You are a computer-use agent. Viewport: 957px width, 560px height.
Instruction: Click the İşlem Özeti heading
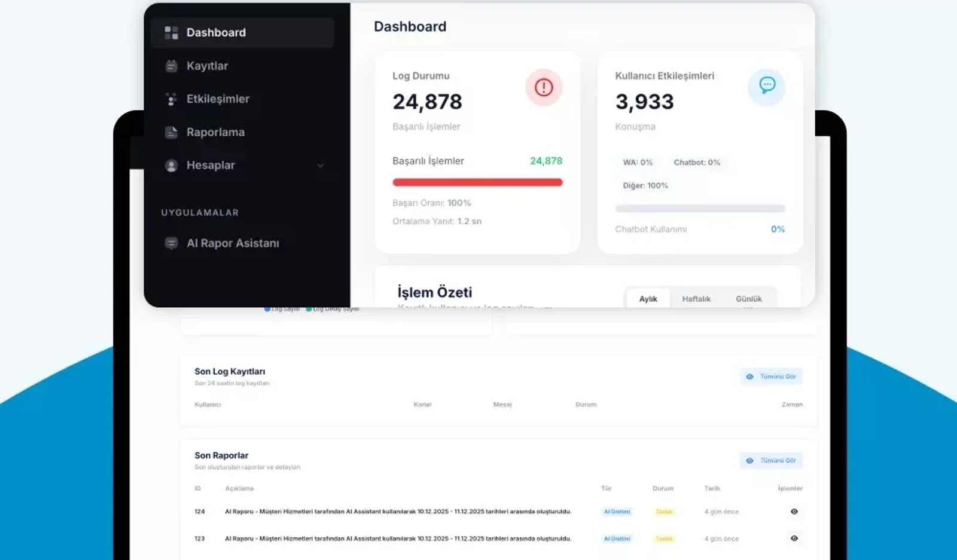[435, 292]
